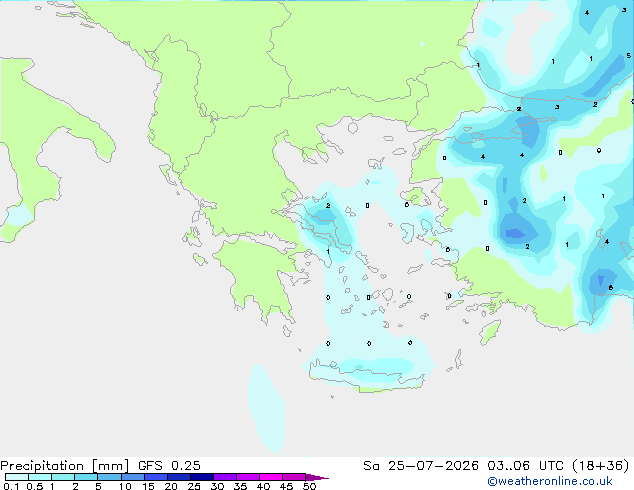Click the legend tick label '10'
This screenshot has width=634, height=490.
[125, 486]
